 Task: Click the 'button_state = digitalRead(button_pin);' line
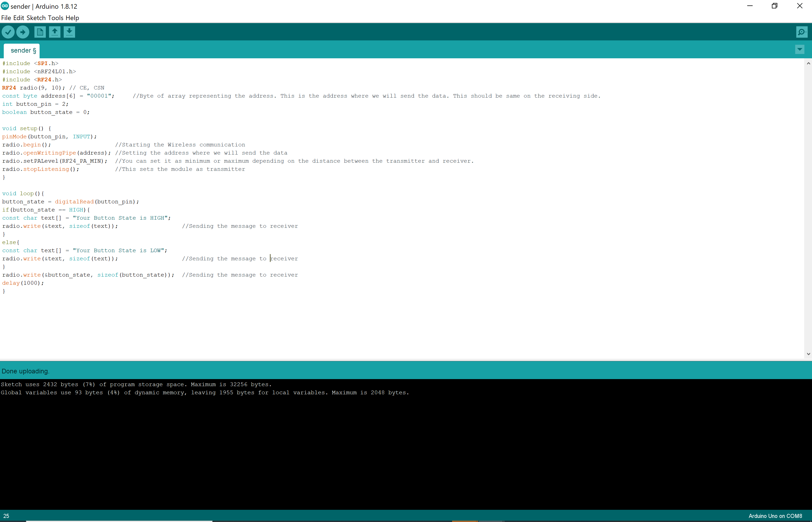tap(71, 202)
